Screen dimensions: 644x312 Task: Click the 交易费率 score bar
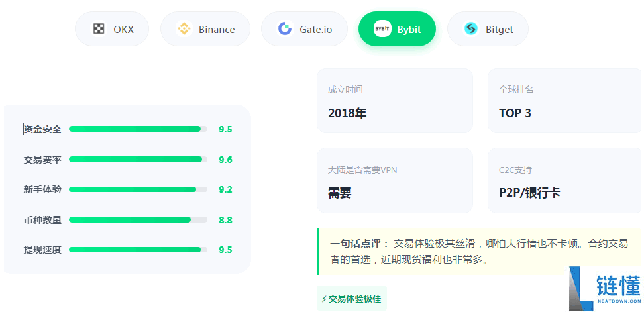(x=138, y=159)
